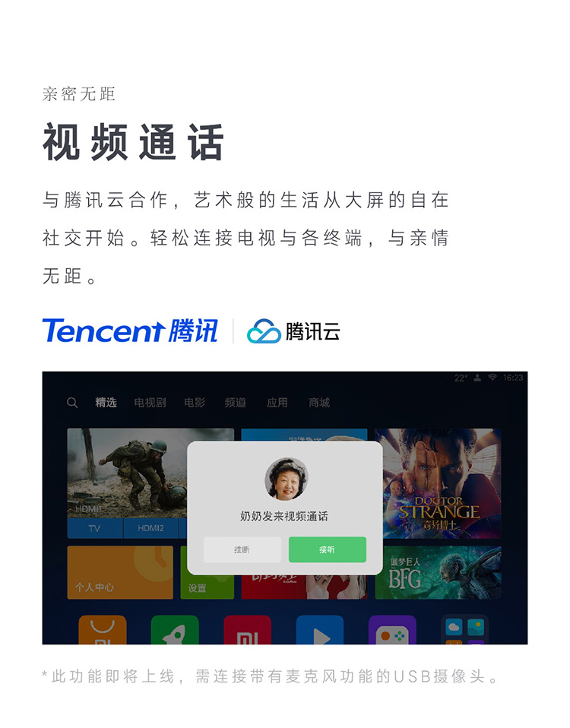570x728 pixels.
Task: Open the blue video player app icon
Action: point(320,630)
